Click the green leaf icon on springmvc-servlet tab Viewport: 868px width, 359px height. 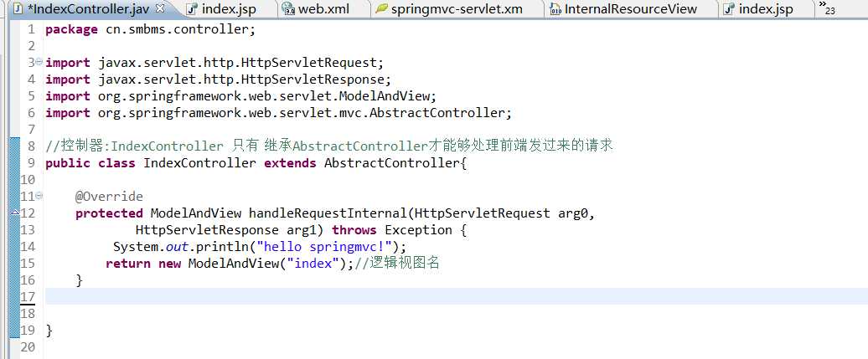(x=382, y=9)
